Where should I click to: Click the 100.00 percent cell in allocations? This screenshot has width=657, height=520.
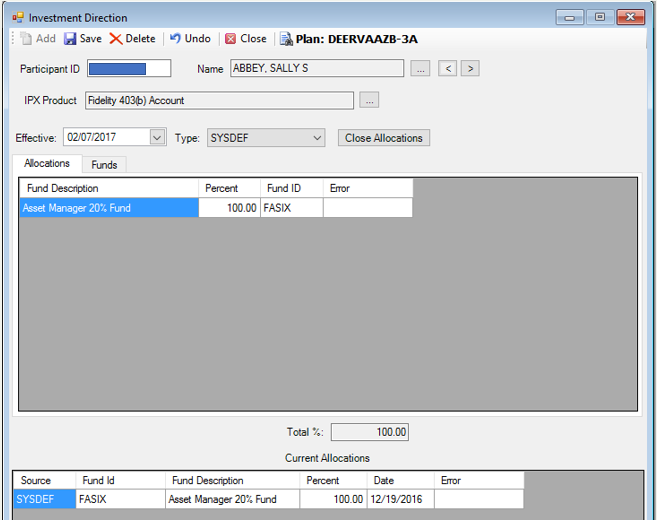230,208
